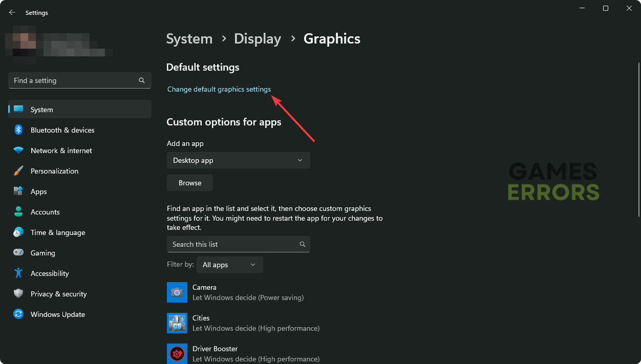This screenshot has width=641, height=364.
Task: Select the Driver Booster app icon
Action: [177, 353]
